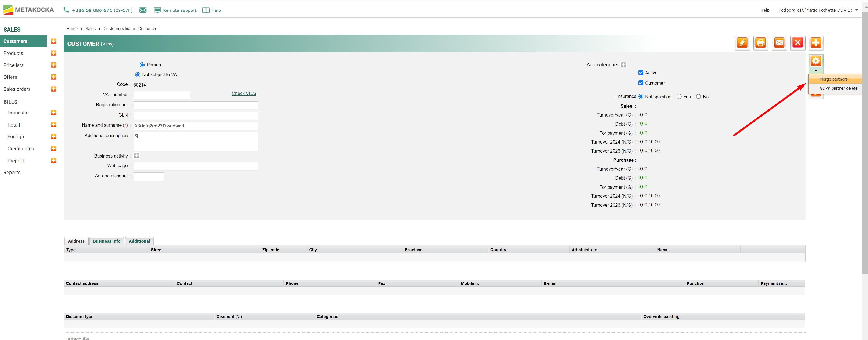Click the orange pencil edit icon
The height and width of the screenshot is (340, 868).
click(742, 43)
